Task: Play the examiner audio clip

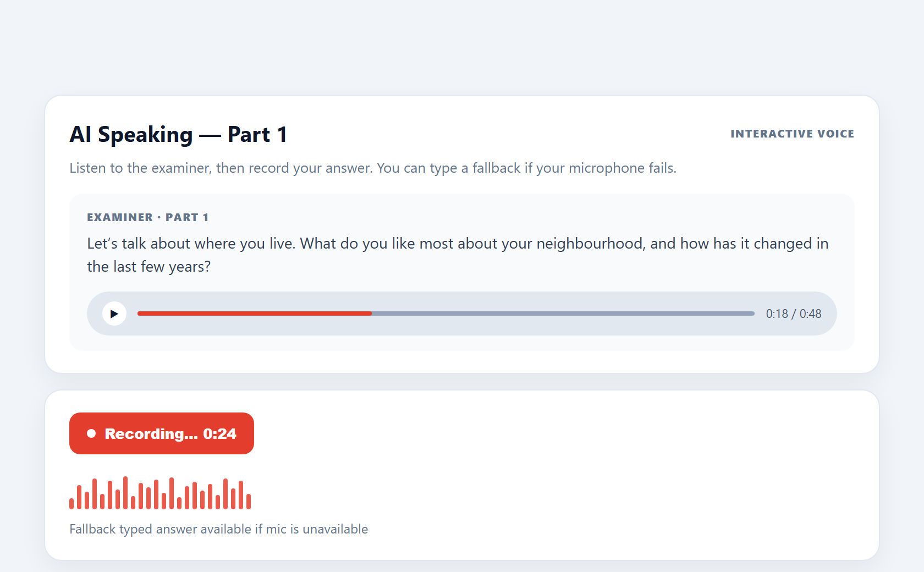Action: (114, 313)
